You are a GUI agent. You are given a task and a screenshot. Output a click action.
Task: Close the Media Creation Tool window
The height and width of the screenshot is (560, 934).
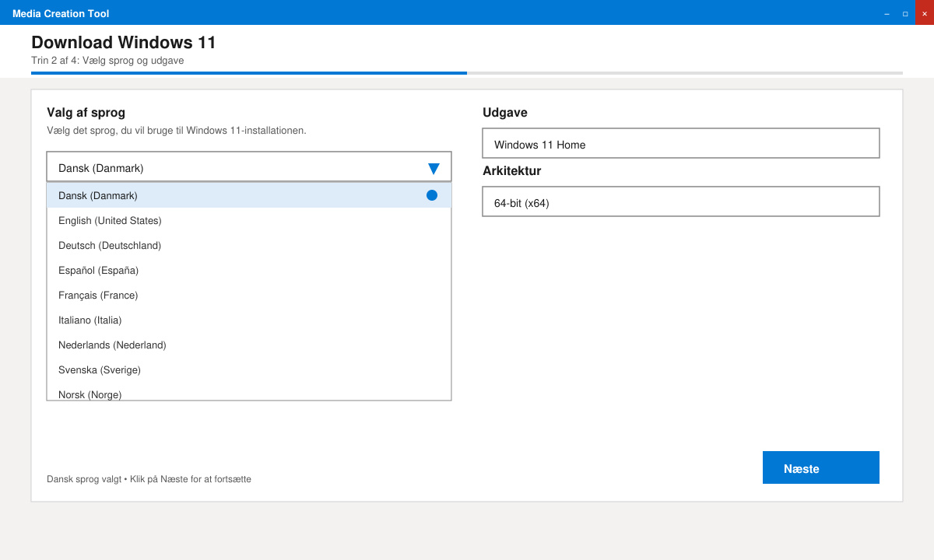click(x=925, y=13)
